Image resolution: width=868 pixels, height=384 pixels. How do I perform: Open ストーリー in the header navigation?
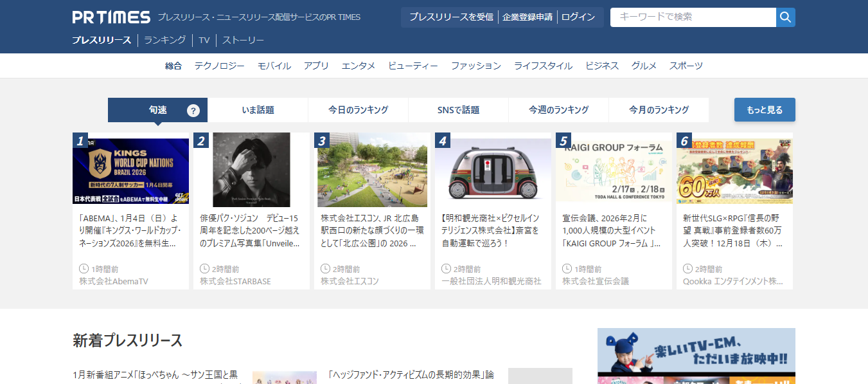pyautogui.click(x=244, y=40)
